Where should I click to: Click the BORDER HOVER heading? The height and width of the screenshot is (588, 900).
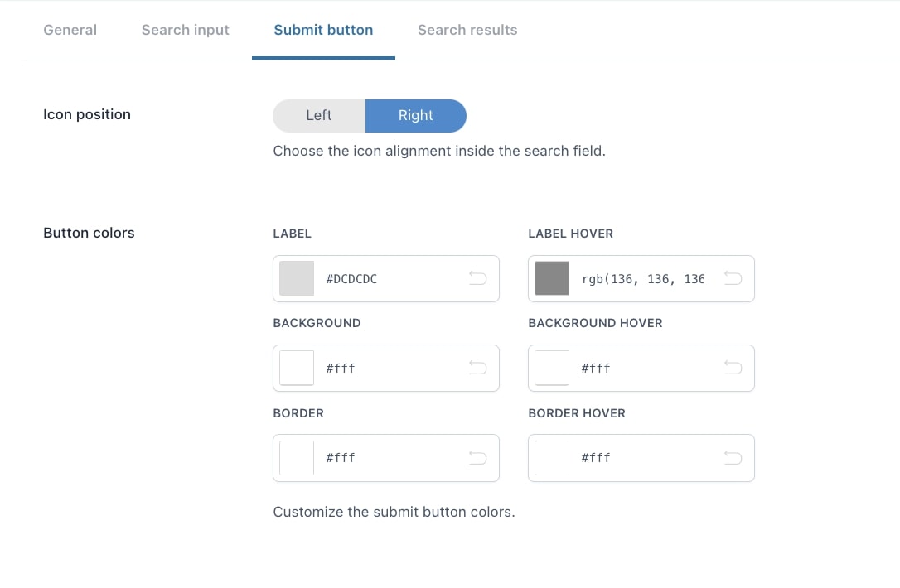[577, 413]
